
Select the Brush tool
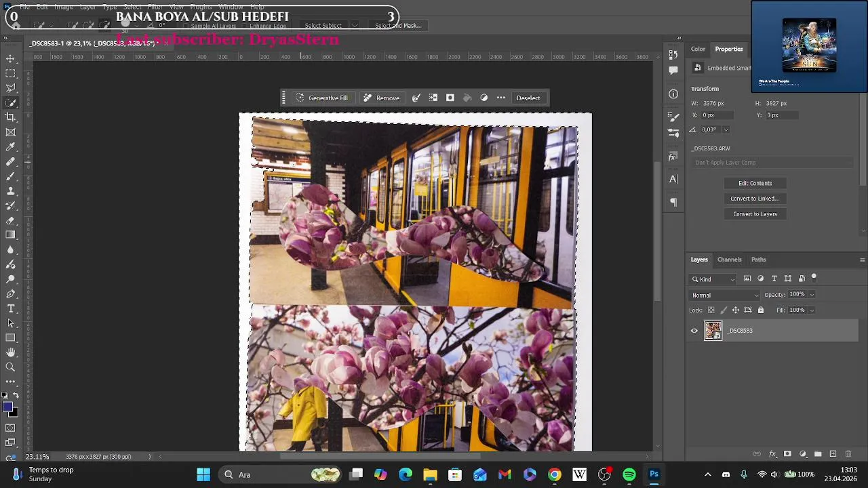(11, 176)
